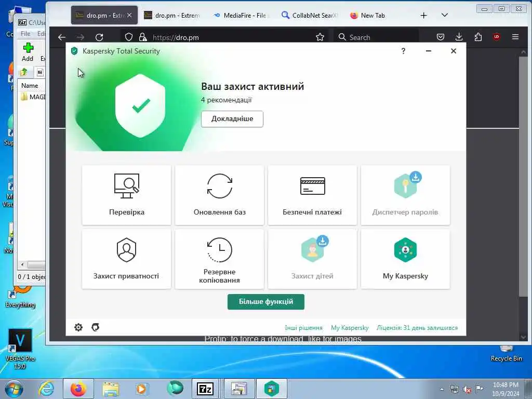532x399 pixels.
Task: Click the Firefox Search box
Action: pyautogui.click(x=376, y=37)
